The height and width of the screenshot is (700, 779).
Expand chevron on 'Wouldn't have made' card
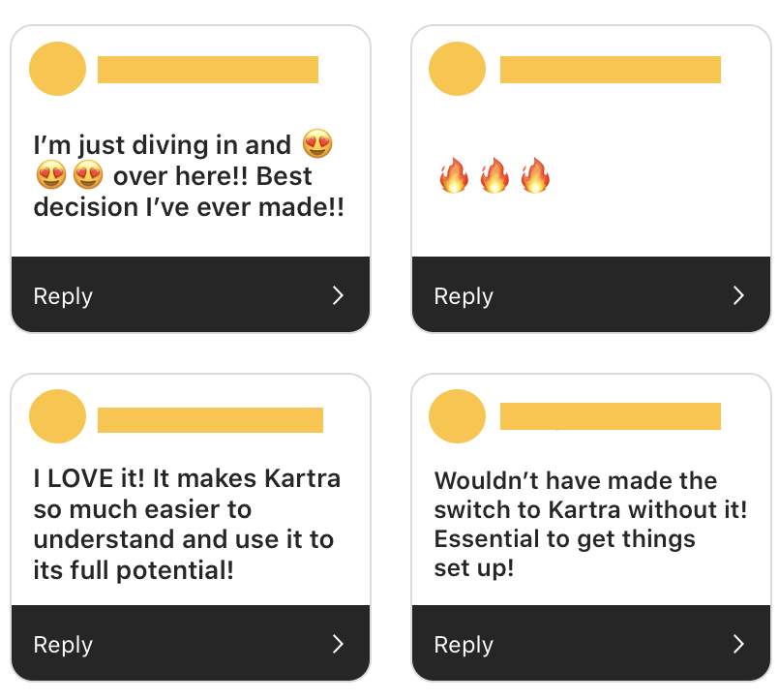(738, 645)
